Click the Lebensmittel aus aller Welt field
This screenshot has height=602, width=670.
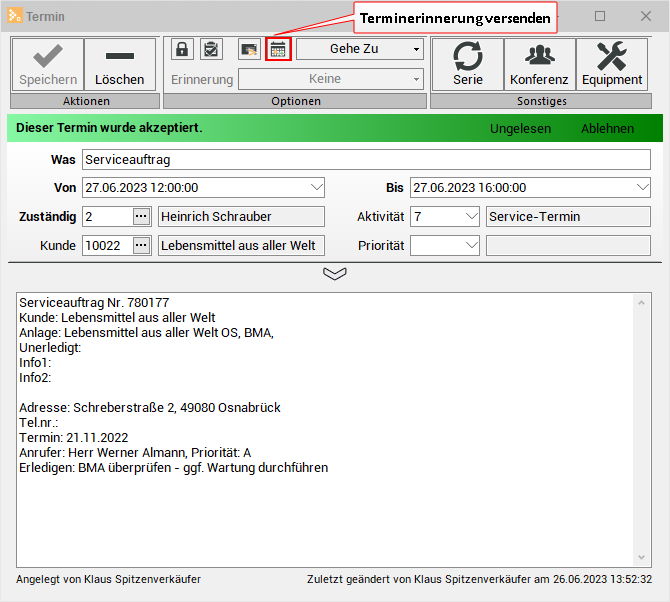[241, 246]
